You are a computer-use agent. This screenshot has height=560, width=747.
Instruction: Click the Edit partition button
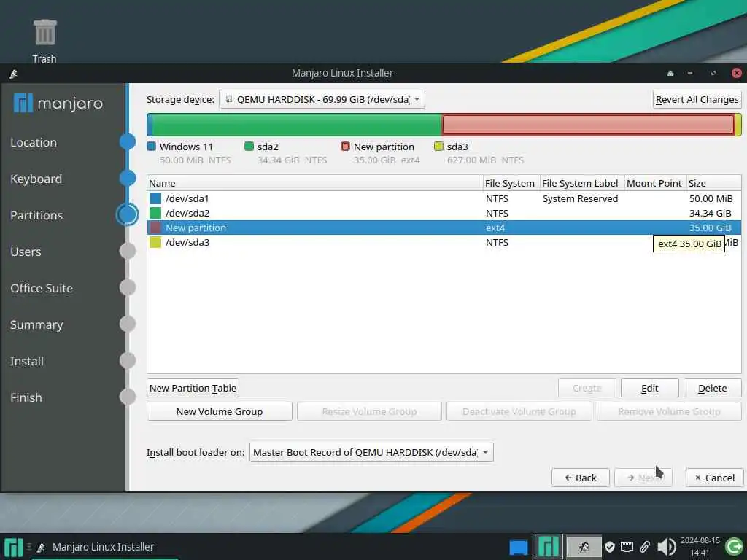650,388
